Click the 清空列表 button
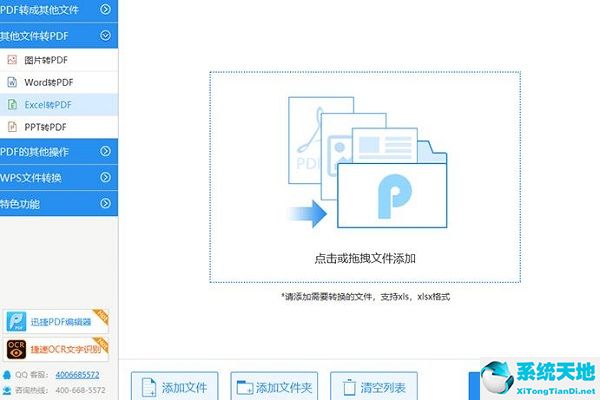Image resolution: width=600 pixels, height=400 pixels. [x=374, y=386]
